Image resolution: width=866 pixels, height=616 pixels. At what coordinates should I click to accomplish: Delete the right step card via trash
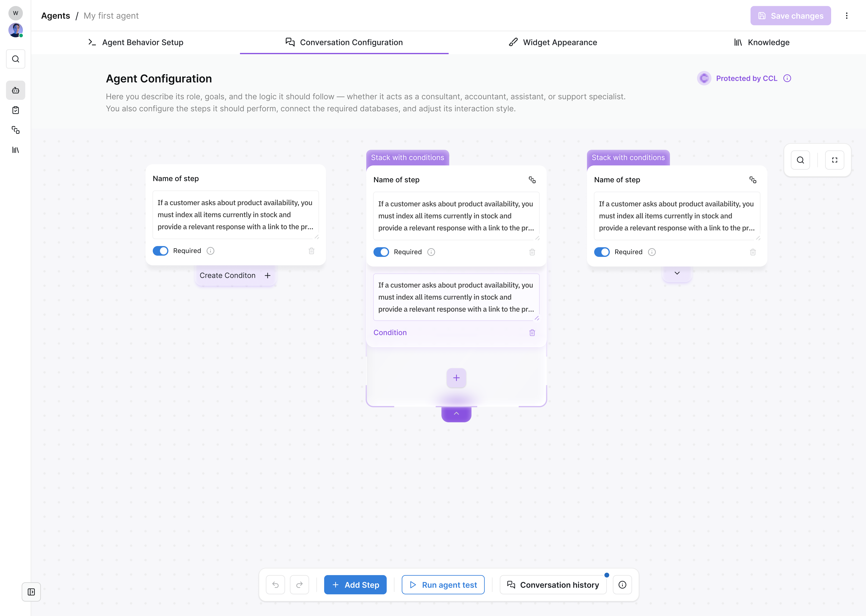tap(753, 252)
